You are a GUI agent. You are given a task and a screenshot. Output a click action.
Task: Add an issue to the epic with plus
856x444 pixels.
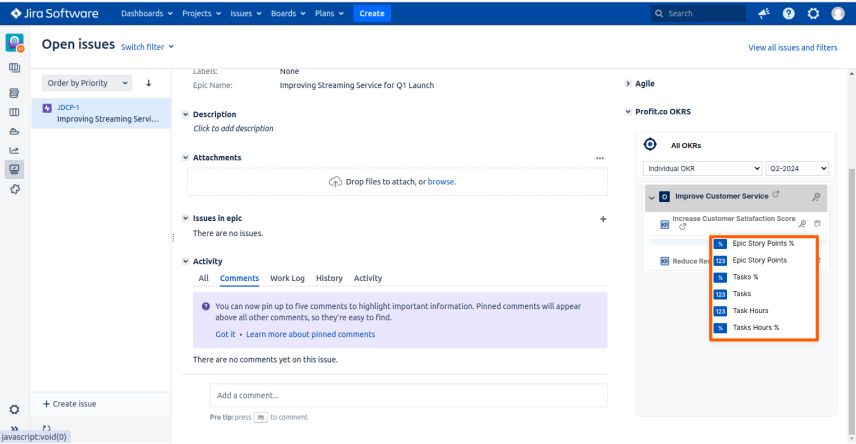[x=603, y=219]
